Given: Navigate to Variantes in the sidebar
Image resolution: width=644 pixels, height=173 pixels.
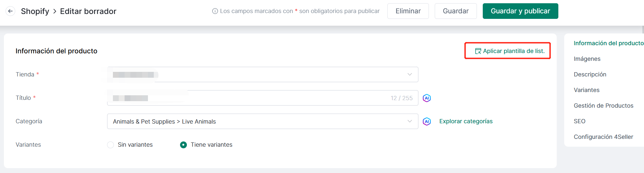Looking at the screenshot, I should tap(587, 90).
